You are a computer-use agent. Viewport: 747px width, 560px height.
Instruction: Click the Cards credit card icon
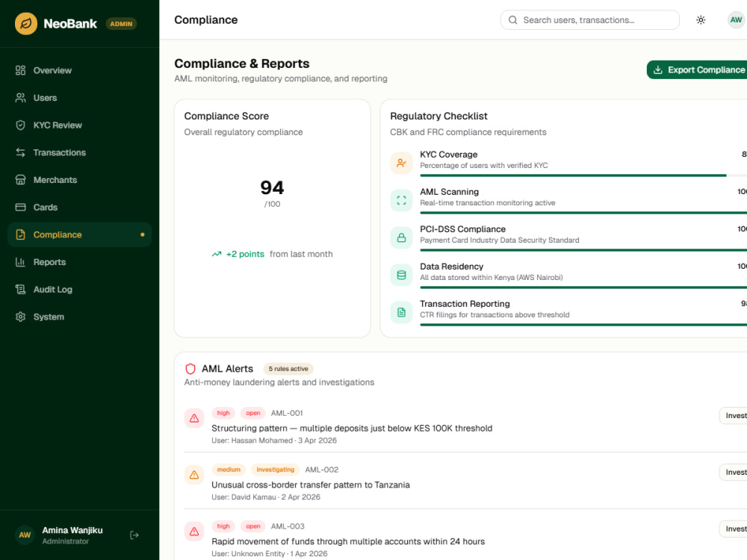coord(20,207)
